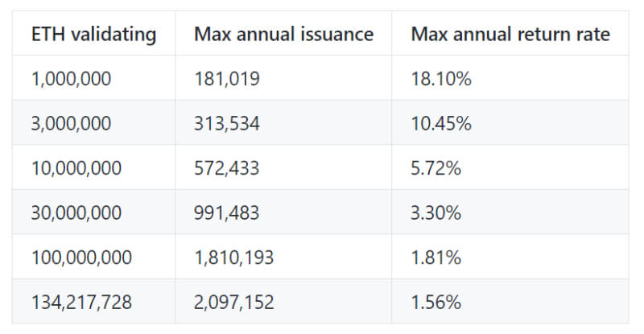Click the 100,000,000 ETH validating cell
This screenshot has height=334, width=644.
80,258
